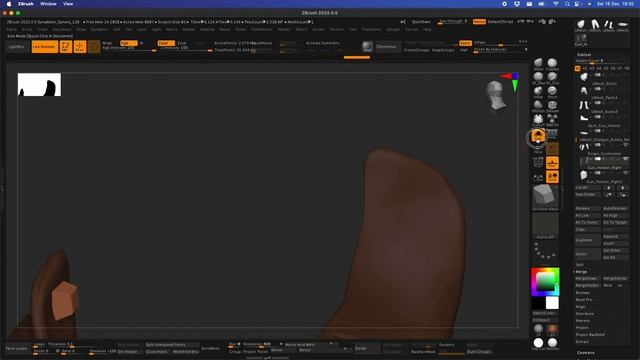
Task: Pick the brown material sphere above SkinShade
Action: coord(553,329)
